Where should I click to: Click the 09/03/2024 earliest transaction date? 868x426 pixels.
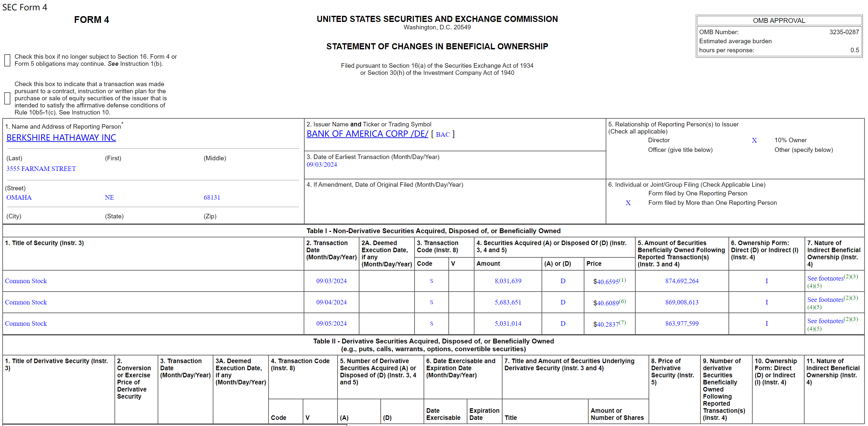[321, 164]
